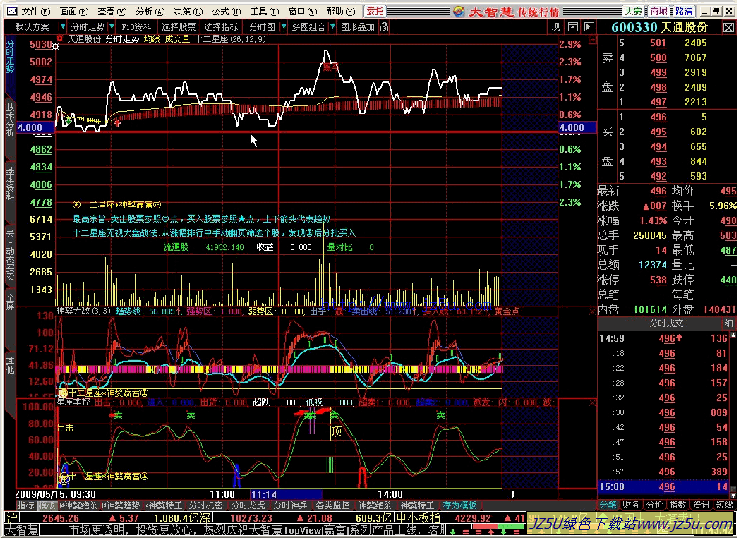
Task: Click buy level 5 price 492
Action: tap(658, 176)
